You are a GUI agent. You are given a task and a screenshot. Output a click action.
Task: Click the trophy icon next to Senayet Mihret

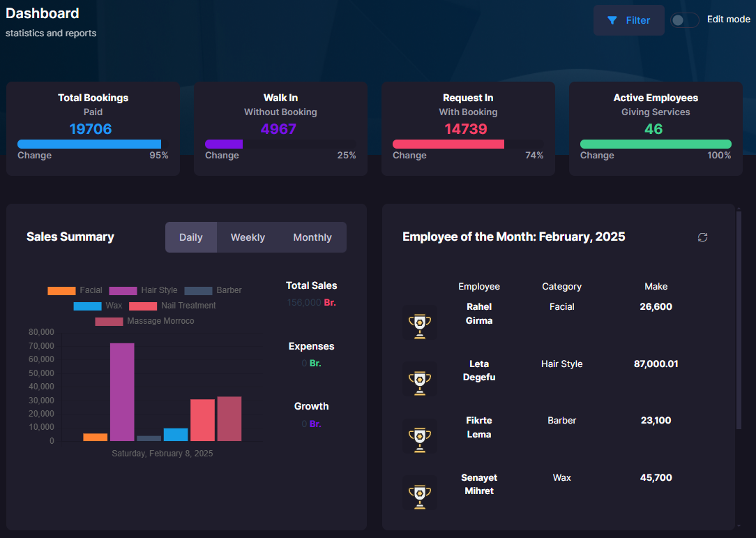click(x=420, y=493)
